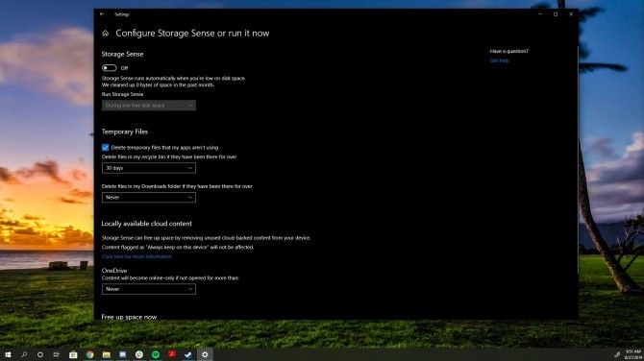Maximize the Settings window

pos(556,14)
